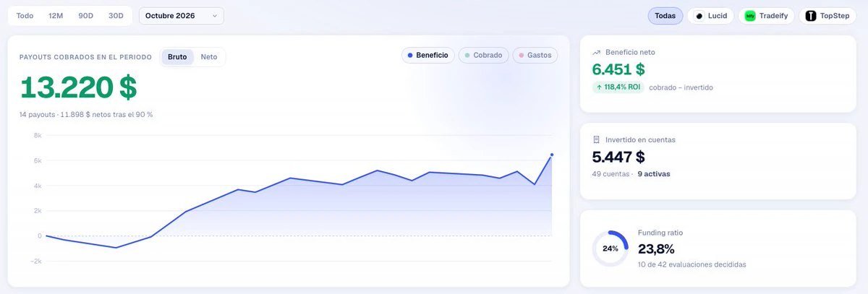Select the 30D time range
868x294 pixels.
point(116,16)
